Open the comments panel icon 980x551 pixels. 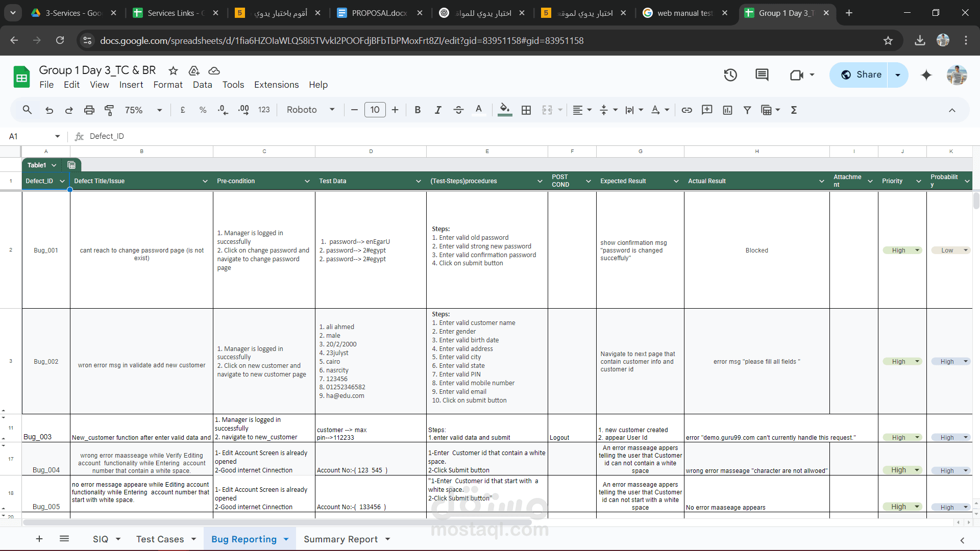point(762,75)
